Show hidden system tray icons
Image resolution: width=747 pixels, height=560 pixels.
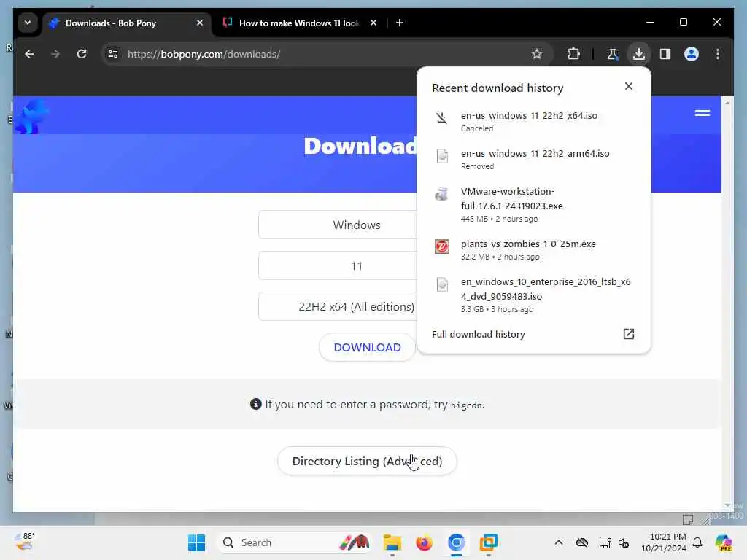559,542
